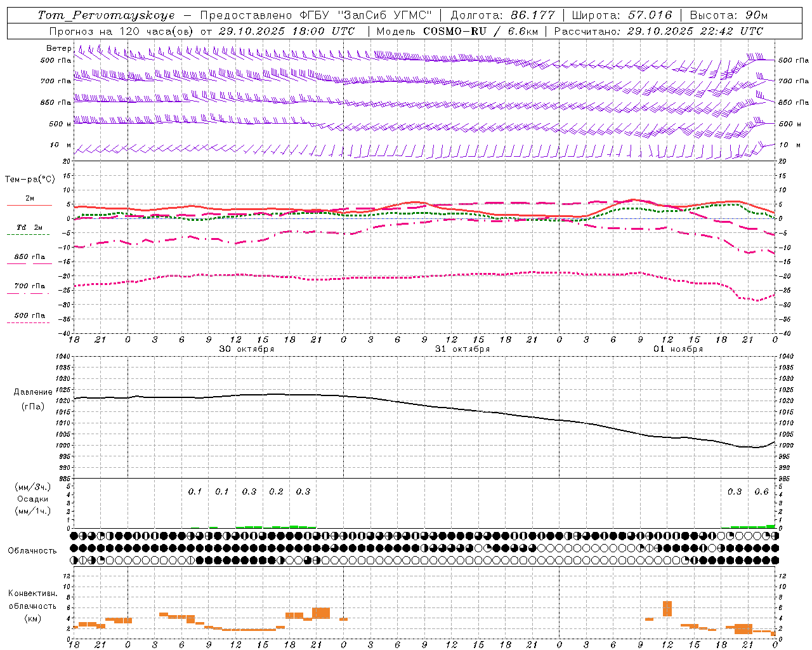Click the red solid 2м legend line

pyautogui.click(x=29, y=206)
